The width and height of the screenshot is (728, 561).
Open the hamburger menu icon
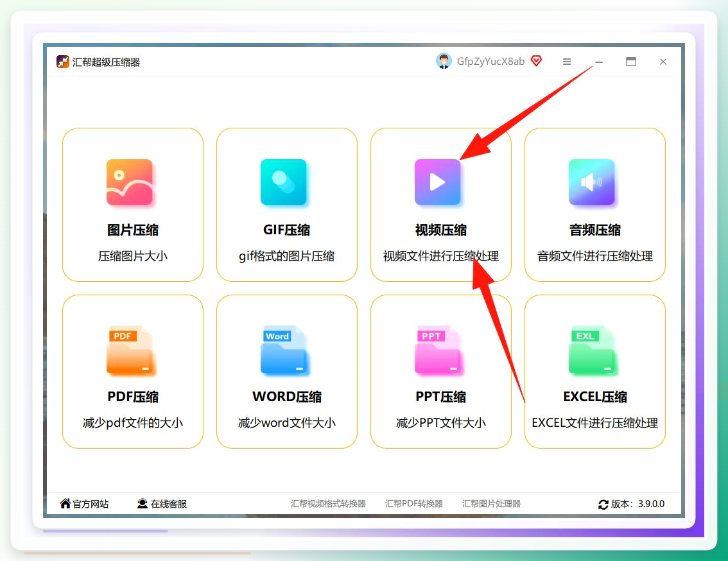pos(567,62)
